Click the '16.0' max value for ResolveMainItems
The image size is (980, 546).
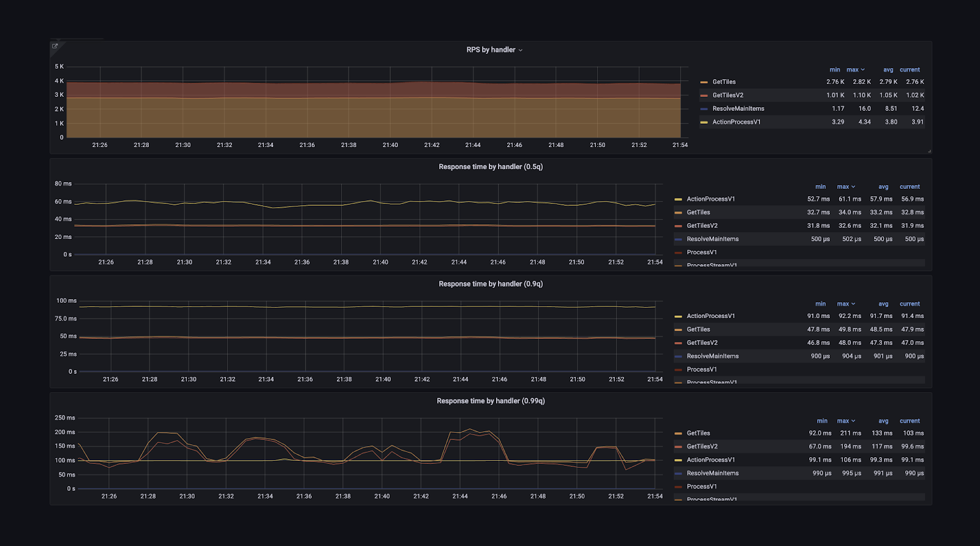[x=864, y=109]
